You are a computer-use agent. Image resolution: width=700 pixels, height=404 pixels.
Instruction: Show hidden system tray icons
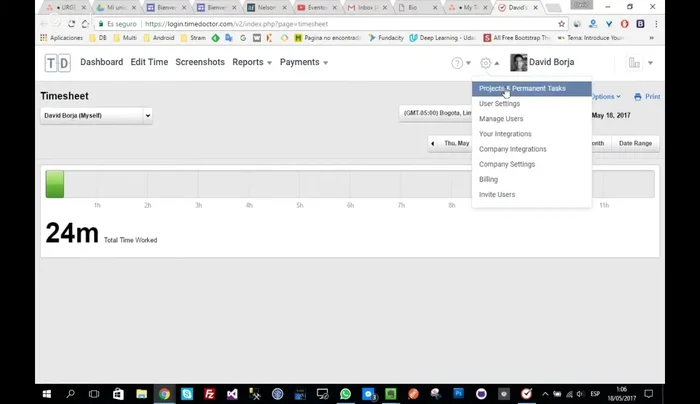545,394
